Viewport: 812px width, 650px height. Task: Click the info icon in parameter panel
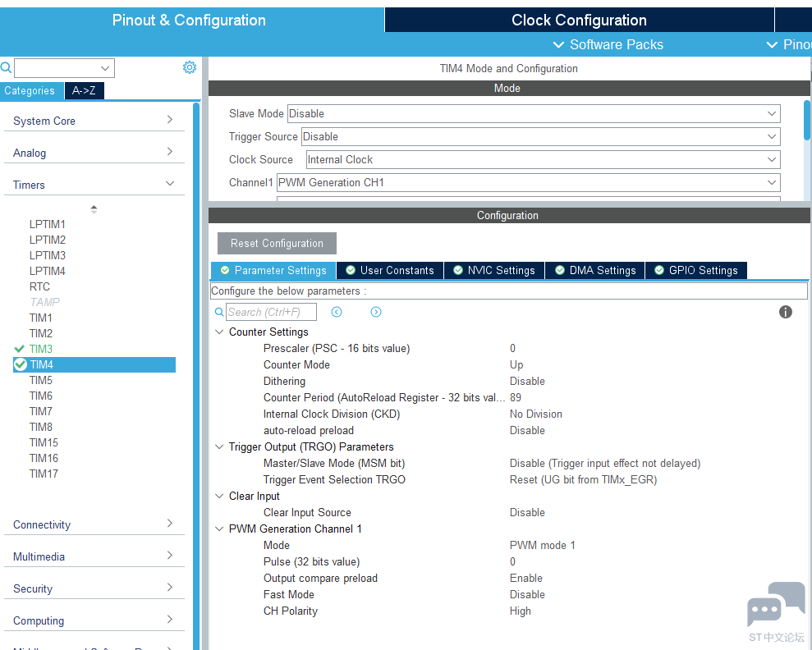pyautogui.click(x=786, y=312)
